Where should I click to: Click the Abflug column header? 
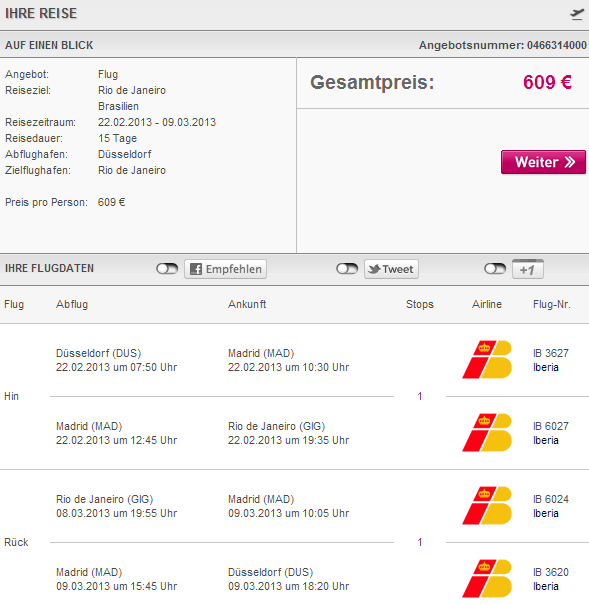point(72,304)
